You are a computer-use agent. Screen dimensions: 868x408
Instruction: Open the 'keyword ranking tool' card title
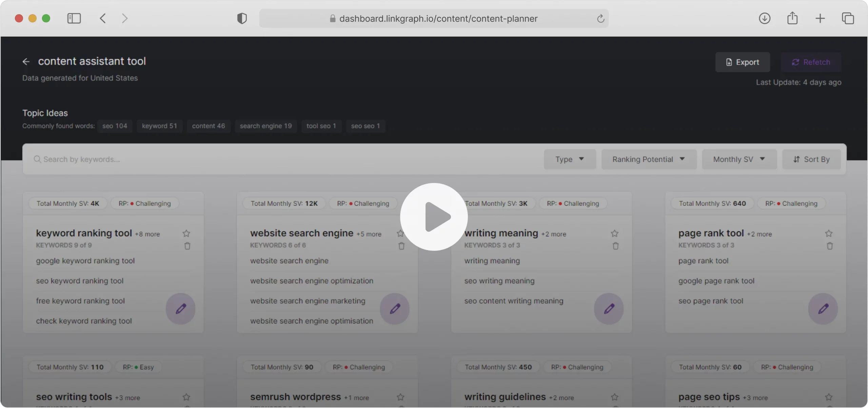pyautogui.click(x=84, y=233)
